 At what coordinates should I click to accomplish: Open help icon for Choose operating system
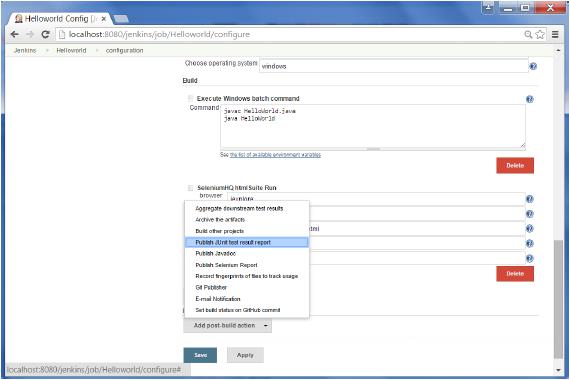pyautogui.click(x=533, y=66)
